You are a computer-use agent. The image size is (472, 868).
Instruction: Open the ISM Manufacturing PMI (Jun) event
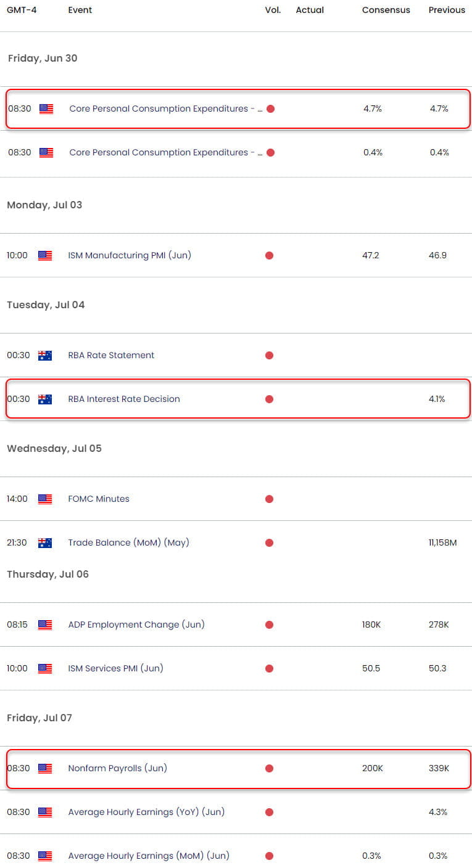(130, 255)
